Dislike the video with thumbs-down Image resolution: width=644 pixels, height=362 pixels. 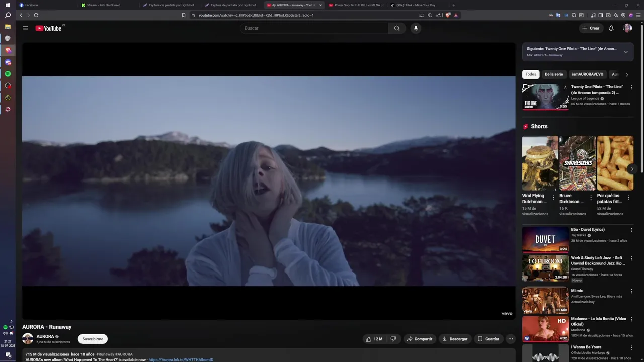click(393, 339)
